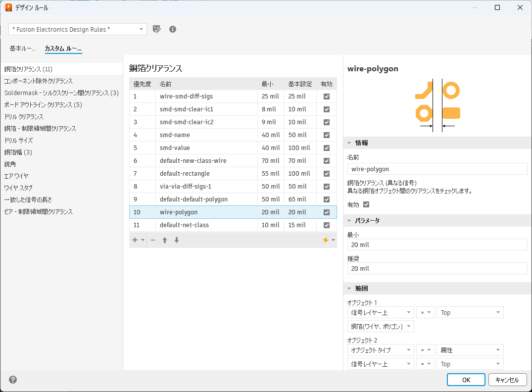
Task: Remove the selected rule with the minus icon
Action: [153, 240]
